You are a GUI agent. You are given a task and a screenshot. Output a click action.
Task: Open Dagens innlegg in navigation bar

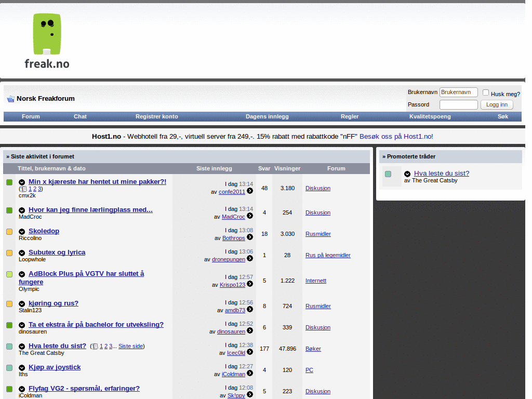[x=267, y=116]
